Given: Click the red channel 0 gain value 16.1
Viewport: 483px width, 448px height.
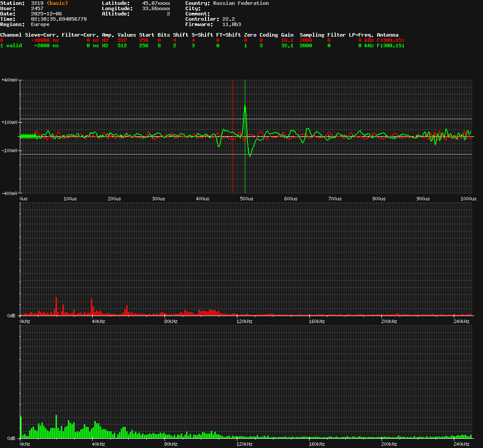Looking at the screenshot, I should 287,40.
